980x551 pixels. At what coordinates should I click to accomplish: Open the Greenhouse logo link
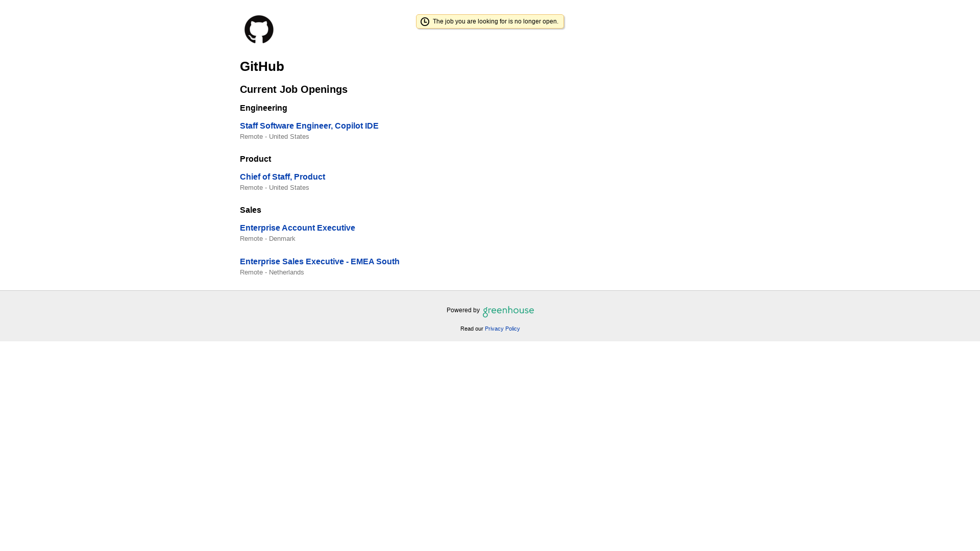[508, 311]
